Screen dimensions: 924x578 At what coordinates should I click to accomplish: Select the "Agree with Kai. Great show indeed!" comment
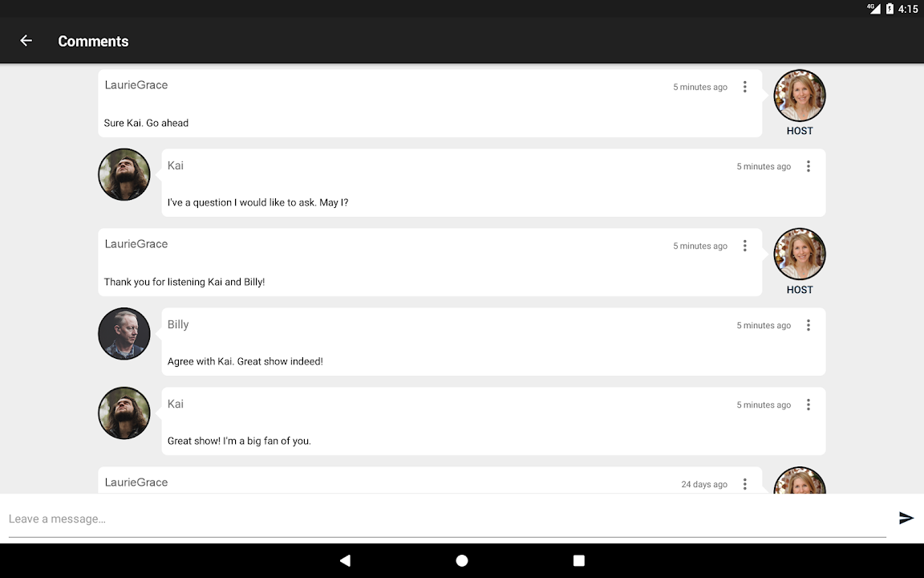pos(245,361)
